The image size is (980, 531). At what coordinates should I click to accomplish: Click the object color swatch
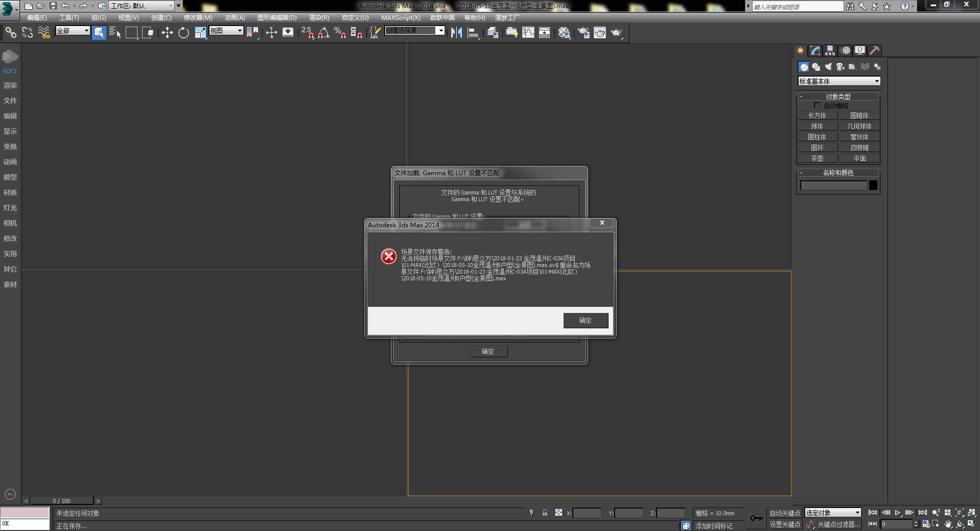pos(873,185)
